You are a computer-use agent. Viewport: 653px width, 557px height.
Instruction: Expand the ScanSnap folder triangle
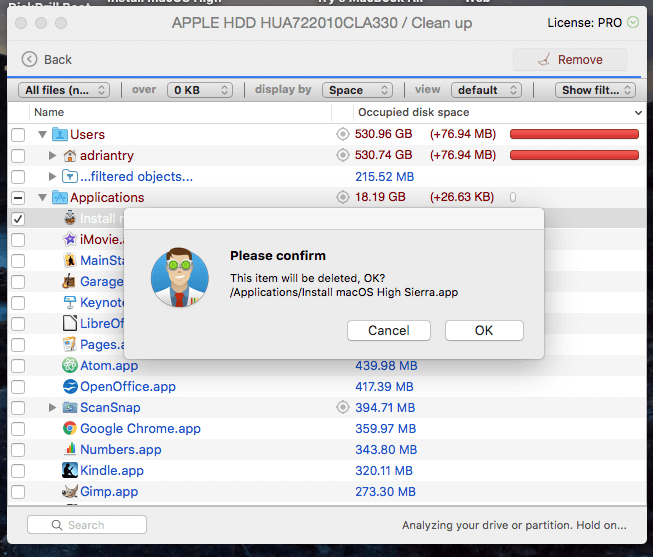(x=52, y=407)
